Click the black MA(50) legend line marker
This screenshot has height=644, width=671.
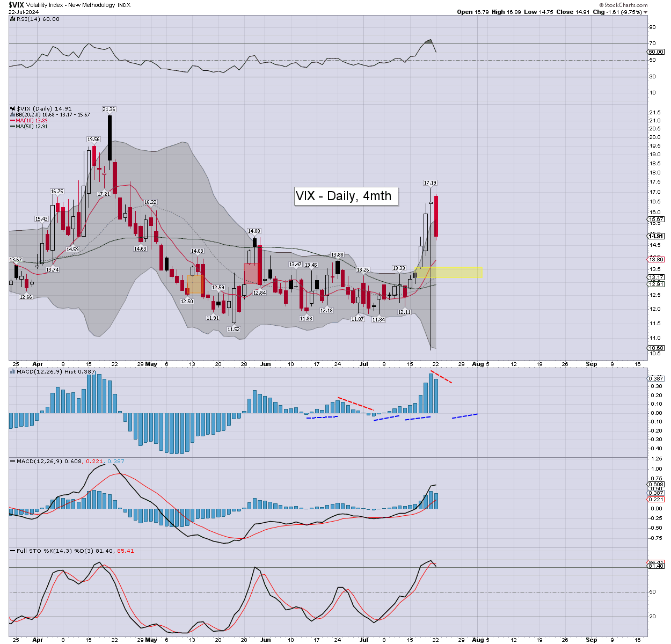click(x=12, y=127)
